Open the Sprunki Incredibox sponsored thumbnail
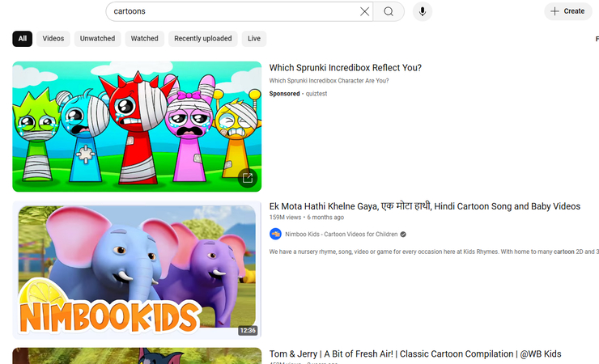Image resolution: width=599 pixels, height=364 pixels. pos(137,127)
